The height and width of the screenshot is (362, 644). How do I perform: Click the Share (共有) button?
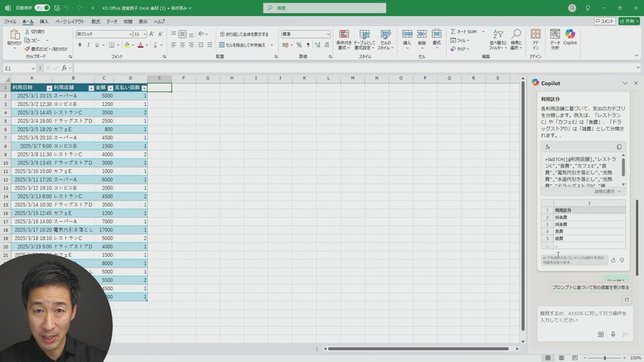coord(629,21)
